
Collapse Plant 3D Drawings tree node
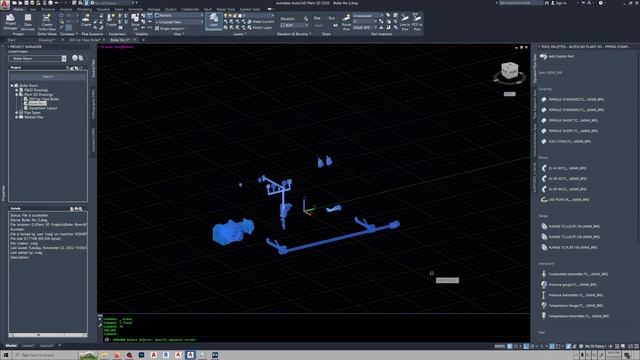pyautogui.click(x=17, y=95)
